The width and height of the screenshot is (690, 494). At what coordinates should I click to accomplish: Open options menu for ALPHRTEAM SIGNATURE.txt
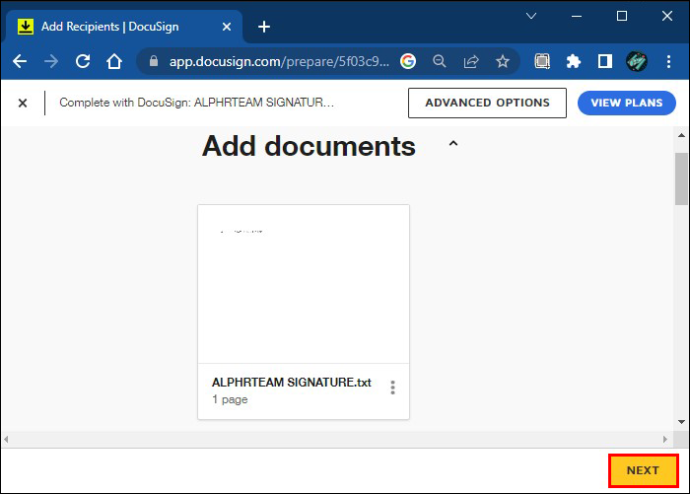393,388
